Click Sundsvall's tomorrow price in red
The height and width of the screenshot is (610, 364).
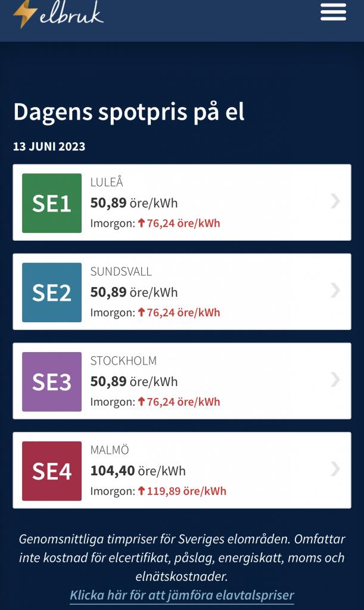[x=183, y=312]
